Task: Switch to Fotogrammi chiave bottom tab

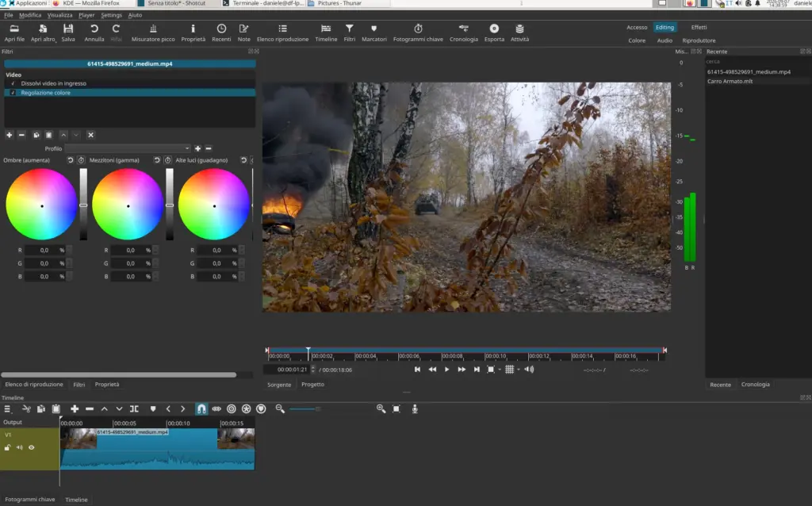Action: pyautogui.click(x=30, y=500)
